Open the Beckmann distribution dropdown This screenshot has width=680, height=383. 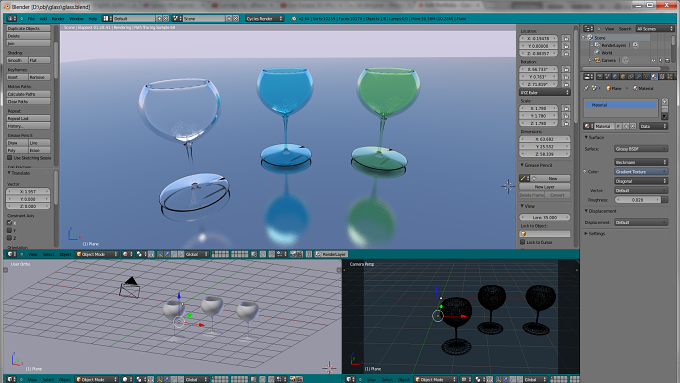point(641,162)
